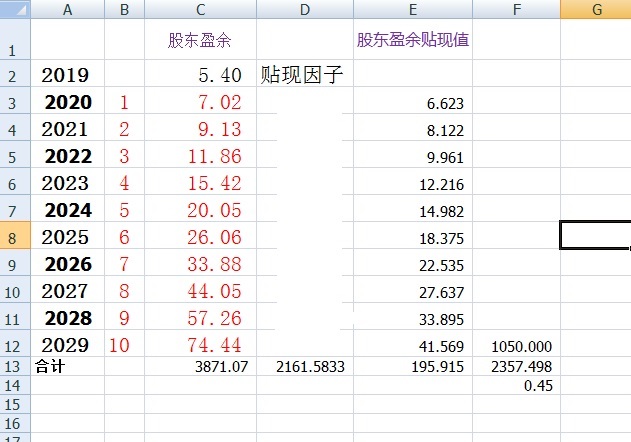Select row 14 header
The height and width of the screenshot is (442, 631).
15,385
